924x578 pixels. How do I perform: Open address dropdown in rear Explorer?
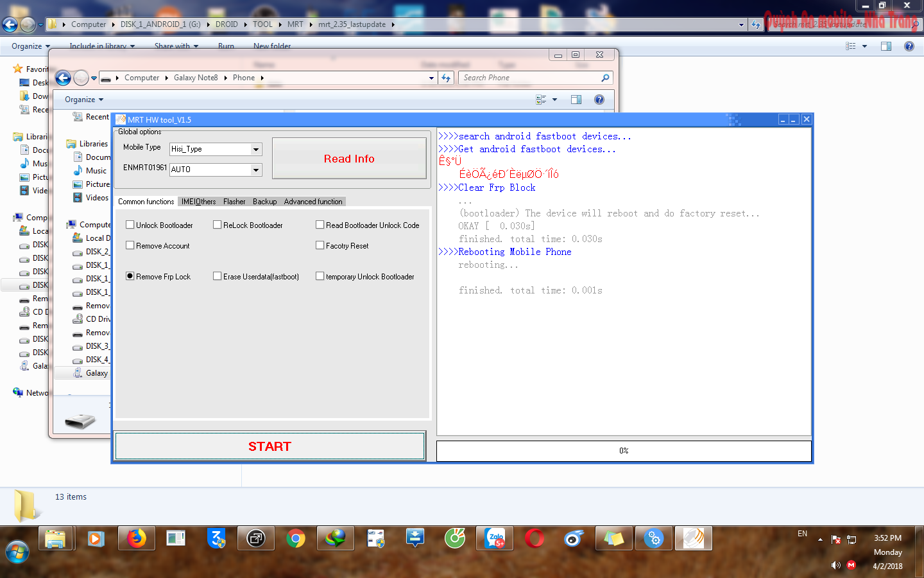(x=741, y=24)
